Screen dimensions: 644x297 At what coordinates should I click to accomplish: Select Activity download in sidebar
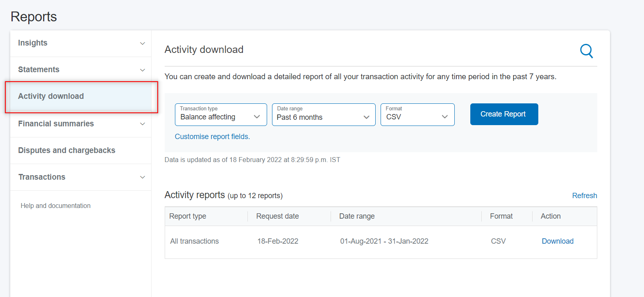pyautogui.click(x=81, y=96)
